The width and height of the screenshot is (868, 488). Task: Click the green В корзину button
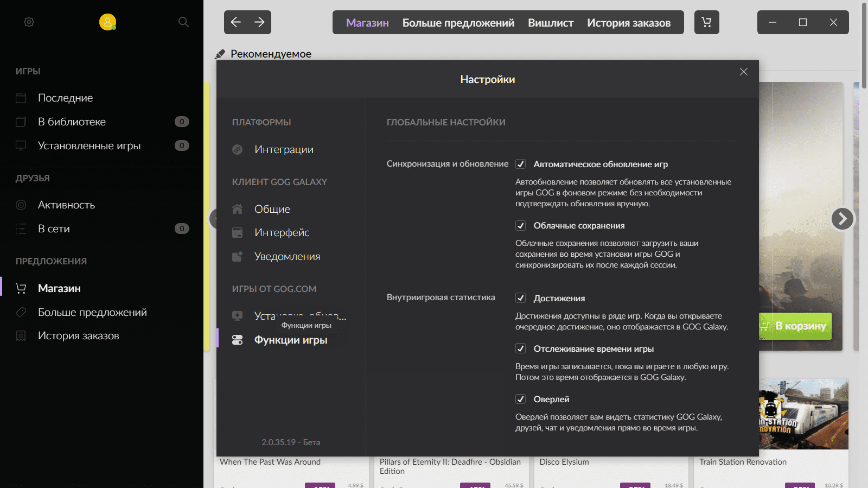pos(795,326)
